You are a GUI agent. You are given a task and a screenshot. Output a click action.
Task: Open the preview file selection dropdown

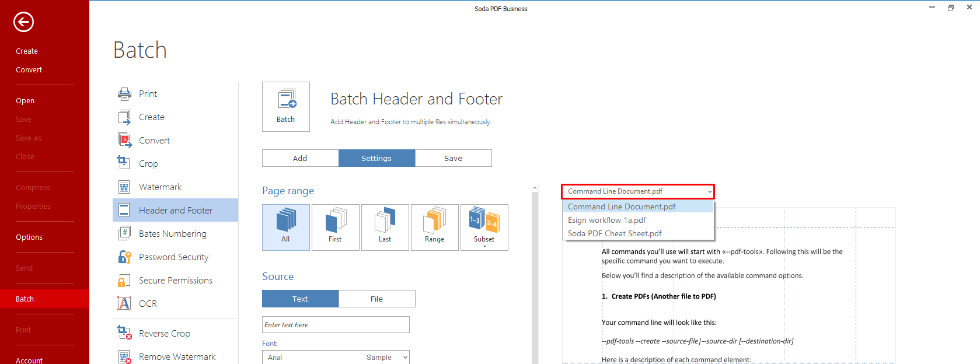tap(638, 191)
